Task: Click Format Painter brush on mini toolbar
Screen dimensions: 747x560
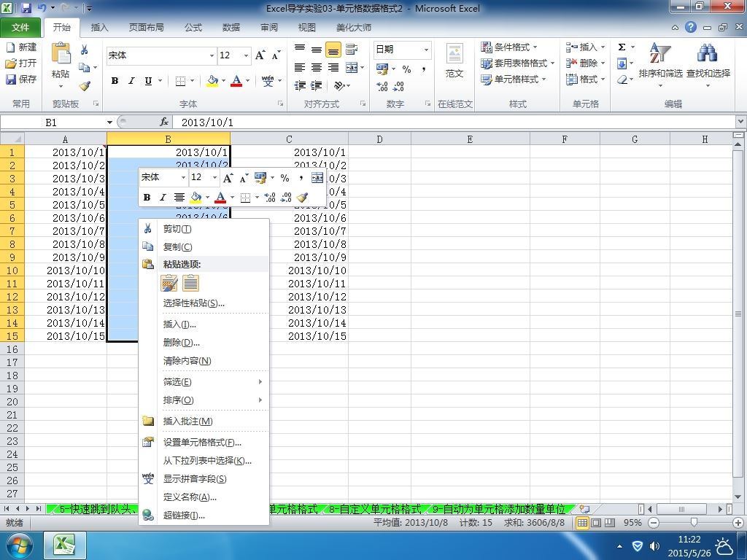Action: click(x=302, y=197)
